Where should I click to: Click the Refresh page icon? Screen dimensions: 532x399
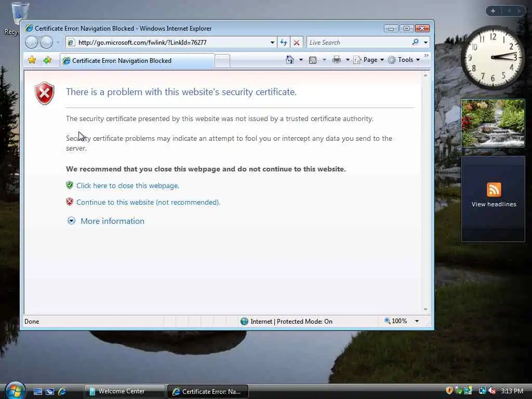284,43
